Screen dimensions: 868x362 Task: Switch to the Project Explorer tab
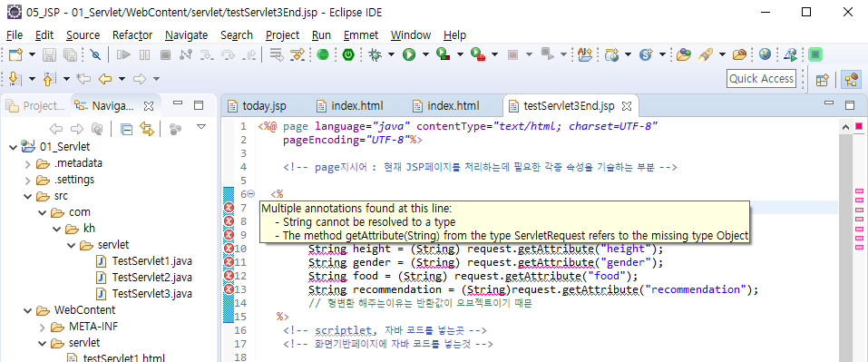(36, 106)
